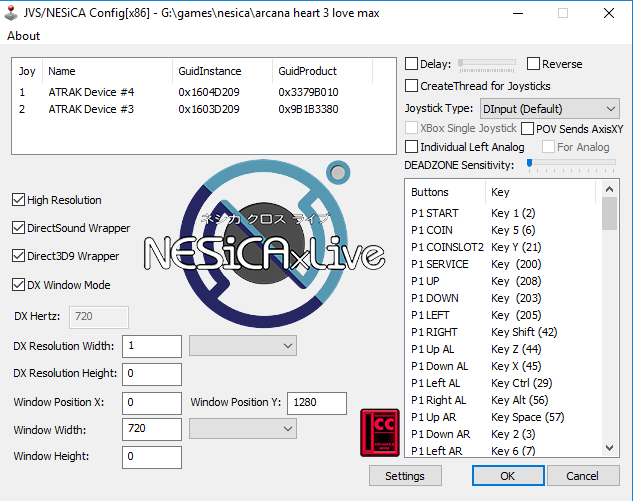Click the Window Width input box

152,429
